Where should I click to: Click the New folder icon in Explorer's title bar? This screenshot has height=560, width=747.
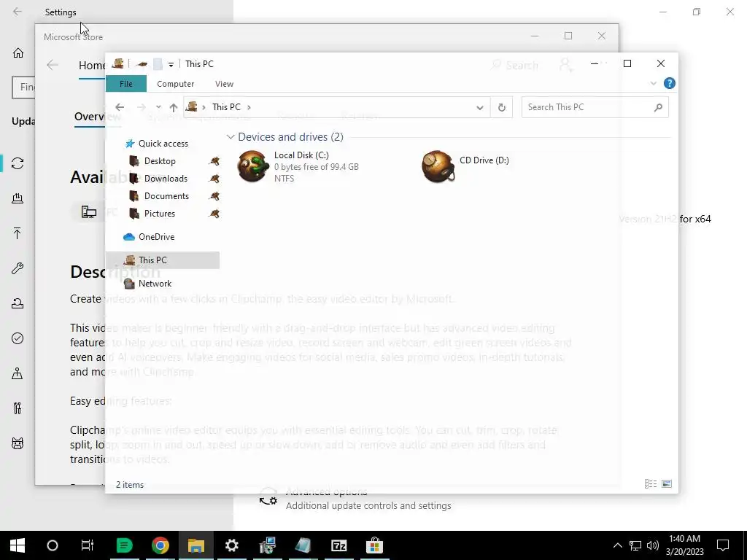tap(158, 64)
